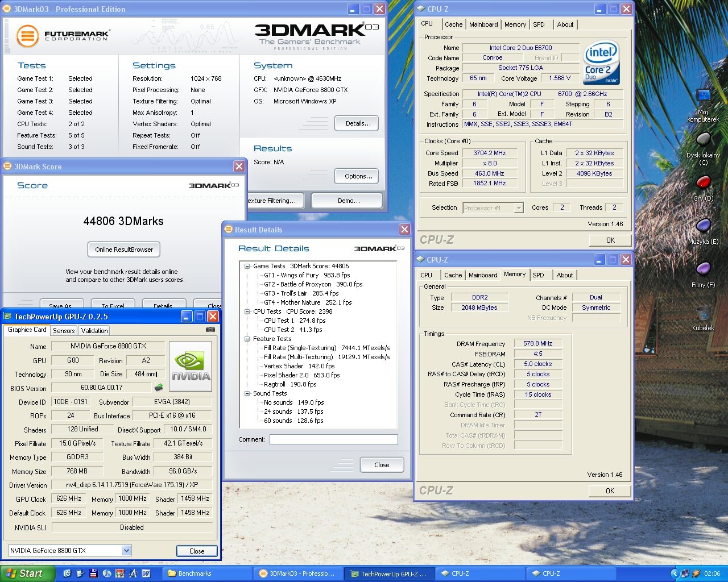Open the About tab in bottom CPU-Z window
The height and width of the screenshot is (582, 728).
pyautogui.click(x=565, y=275)
